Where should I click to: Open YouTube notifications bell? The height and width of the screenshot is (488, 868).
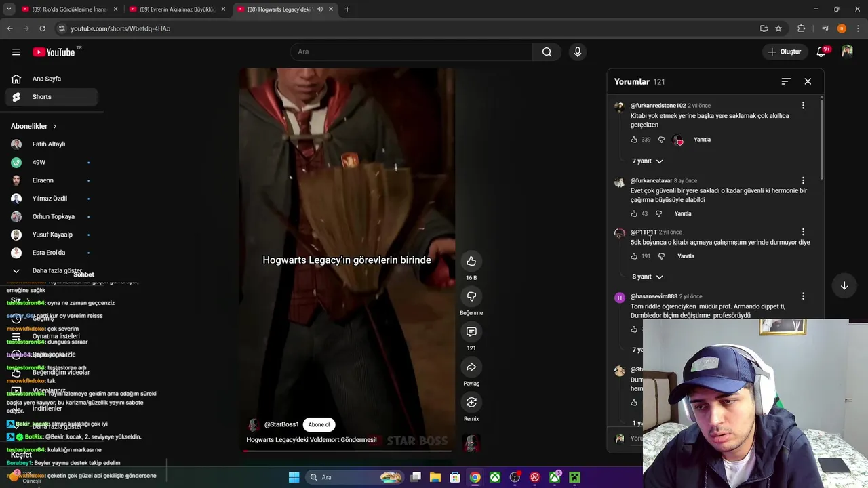click(821, 52)
